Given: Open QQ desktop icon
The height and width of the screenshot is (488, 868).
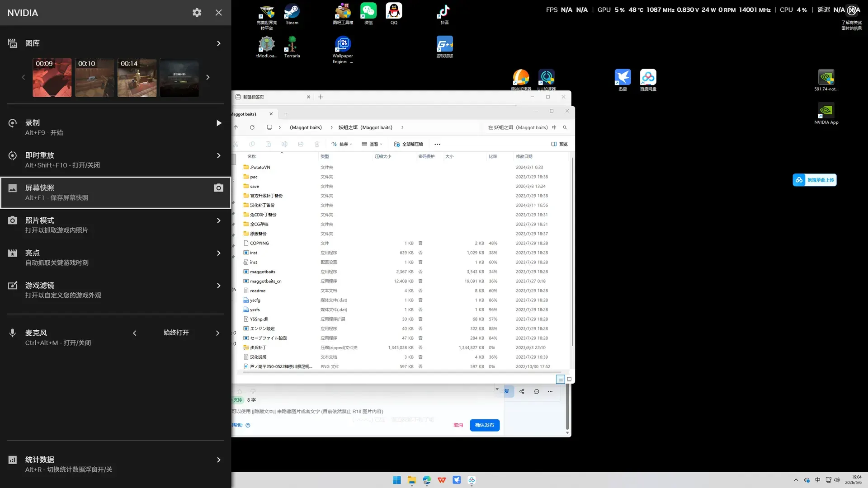Looking at the screenshot, I should 394,14.
